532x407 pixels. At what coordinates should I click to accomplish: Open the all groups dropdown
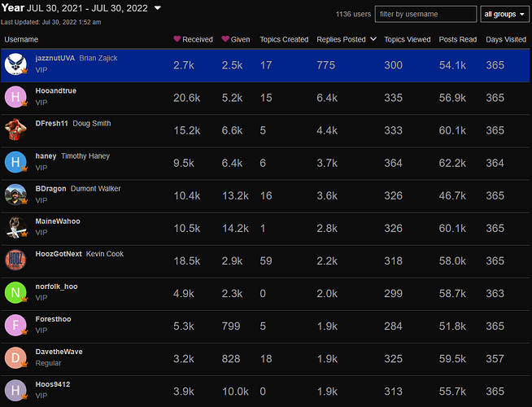(504, 15)
